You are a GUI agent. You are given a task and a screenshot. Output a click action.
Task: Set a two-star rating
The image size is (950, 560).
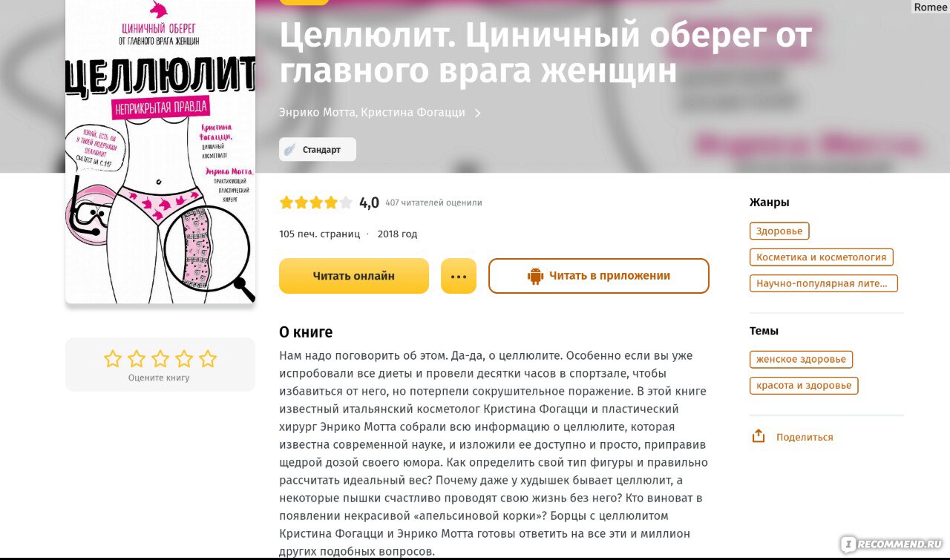[137, 359]
